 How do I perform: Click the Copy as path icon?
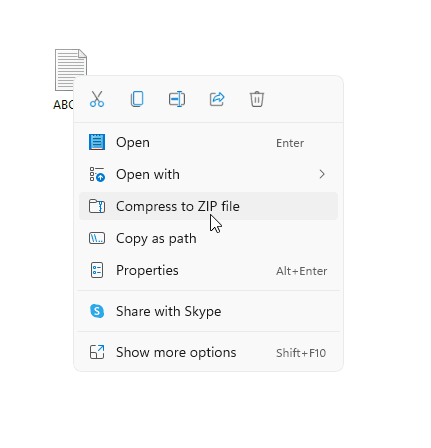coord(97,238)
